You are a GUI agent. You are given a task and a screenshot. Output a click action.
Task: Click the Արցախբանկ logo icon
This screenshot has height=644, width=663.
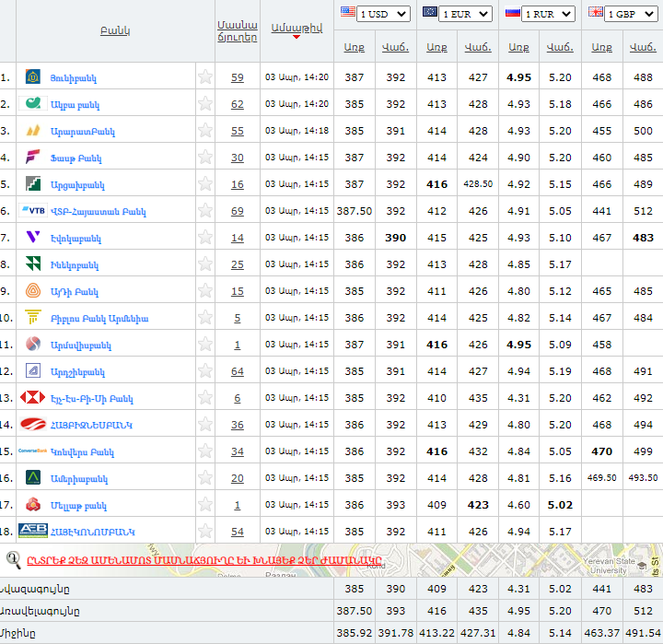[x=33, y=183]
